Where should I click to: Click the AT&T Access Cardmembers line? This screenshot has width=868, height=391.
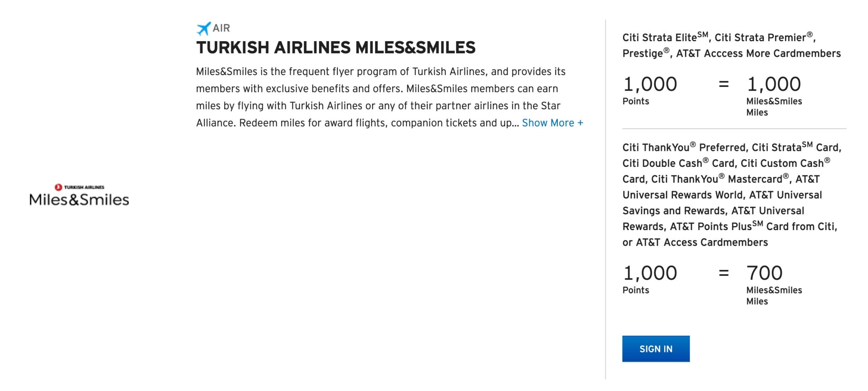pos(695,242)
